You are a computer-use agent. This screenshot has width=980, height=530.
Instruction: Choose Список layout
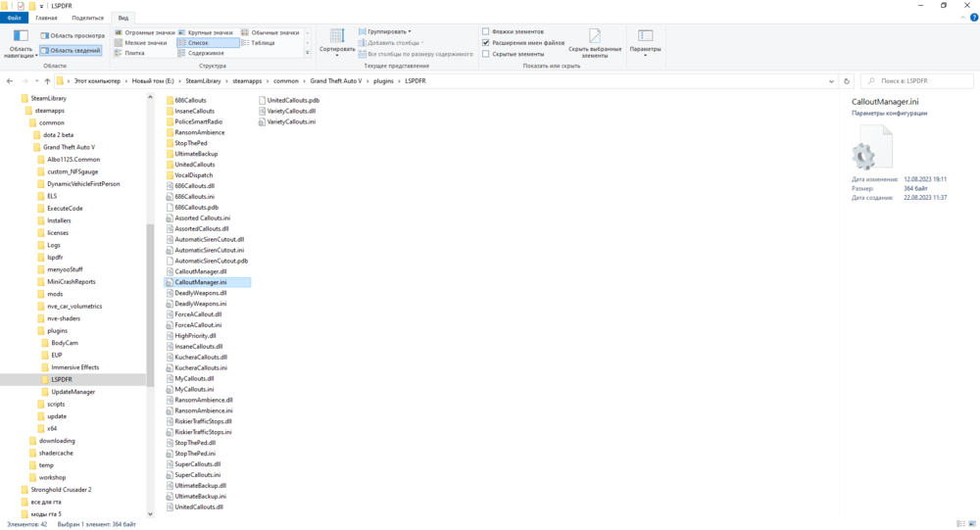pyautogui.click(x=208, y=43)
